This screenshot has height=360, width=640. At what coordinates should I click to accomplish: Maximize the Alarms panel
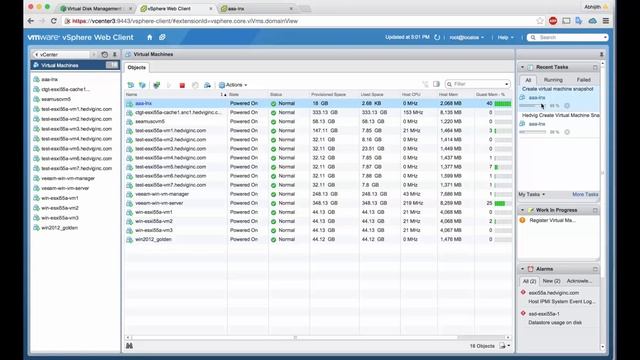595,269
